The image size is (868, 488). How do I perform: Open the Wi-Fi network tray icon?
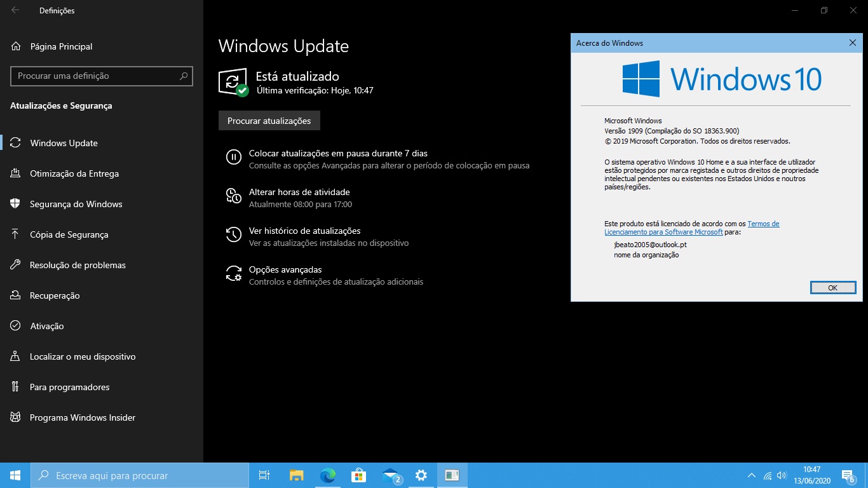pyautogui.click(x=768, y=475)
